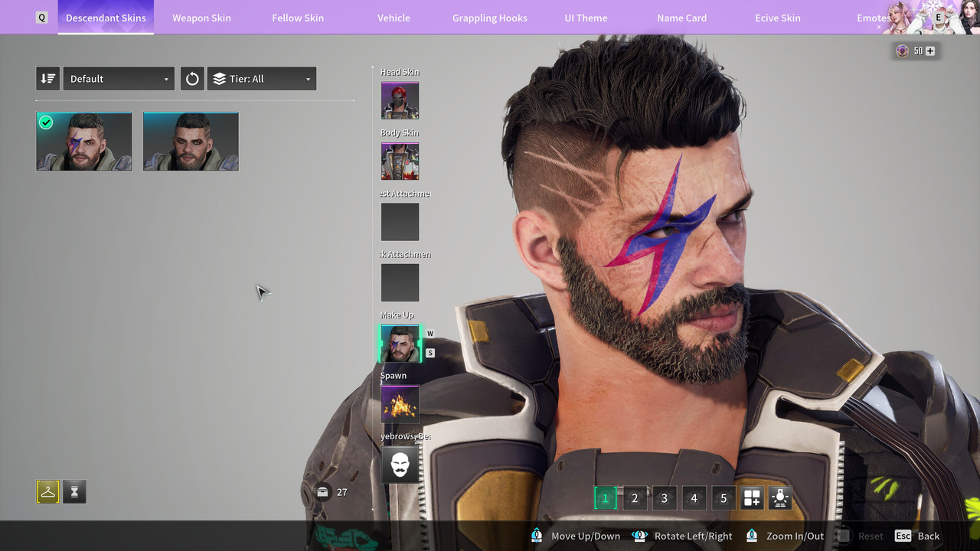Go to the UI Theme tab
980x551 pixels.
point(586,18)
